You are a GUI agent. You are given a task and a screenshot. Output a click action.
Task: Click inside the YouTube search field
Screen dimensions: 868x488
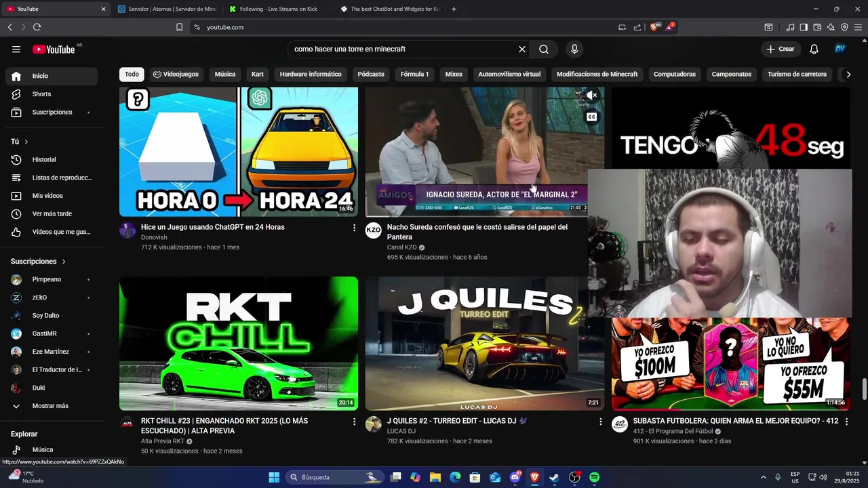[403, 49]
